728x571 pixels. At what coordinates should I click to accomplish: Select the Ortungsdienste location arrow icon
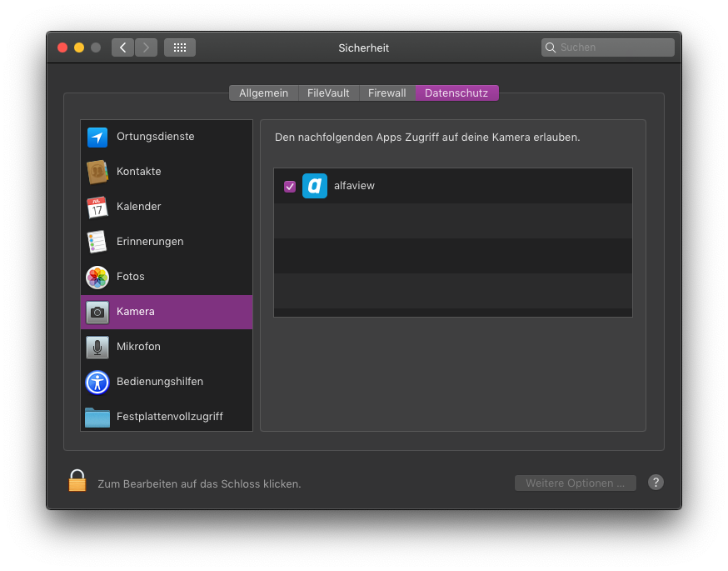97,137
